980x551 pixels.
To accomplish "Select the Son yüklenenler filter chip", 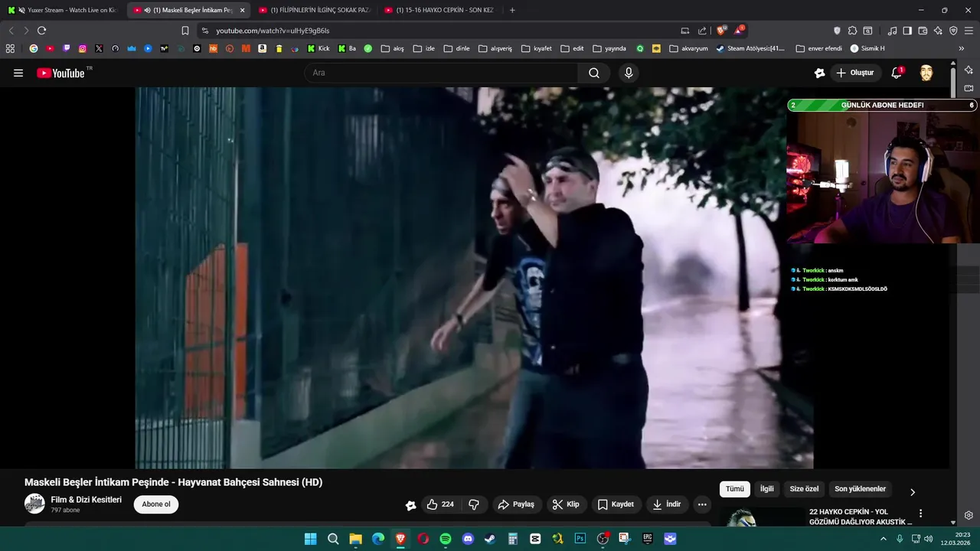I will coord(860,489).
